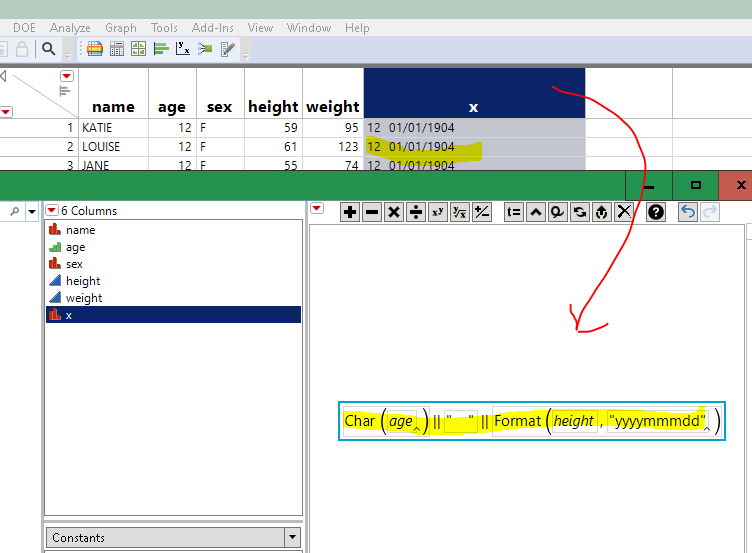Click the KATIE name cell
Screen dimensions: 752x553
coord(113,128)
